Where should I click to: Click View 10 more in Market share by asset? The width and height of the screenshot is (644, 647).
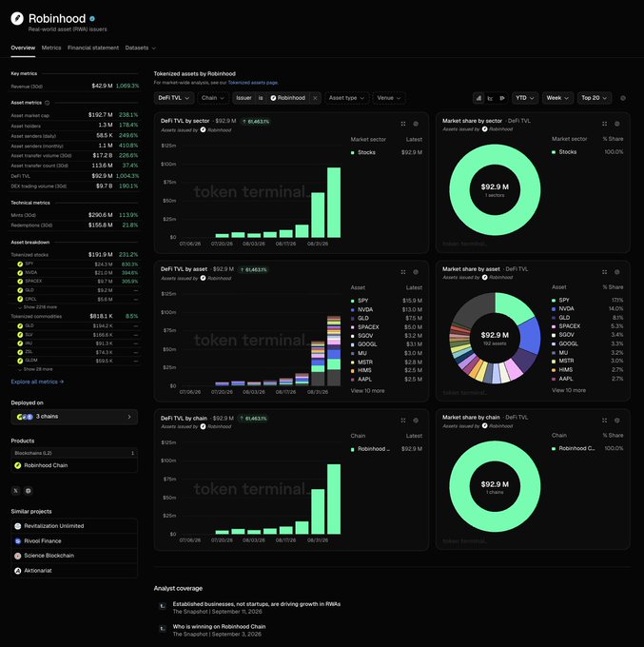click(x=569, y=390)
